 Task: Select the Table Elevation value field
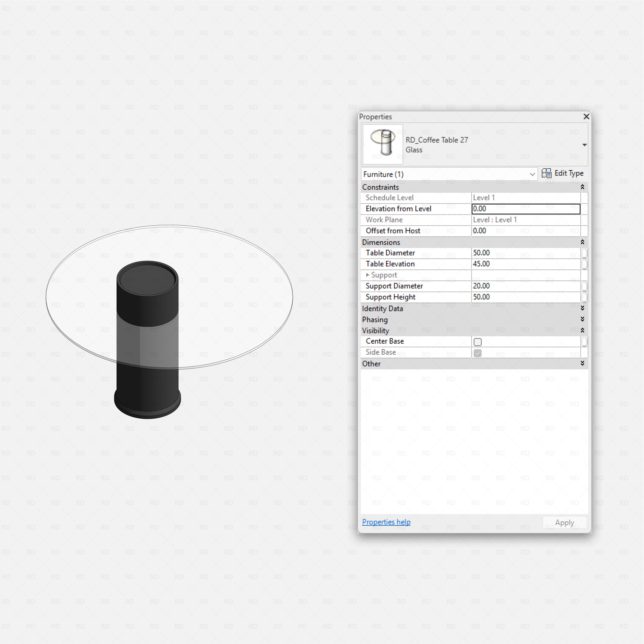(x=526, y=264)
